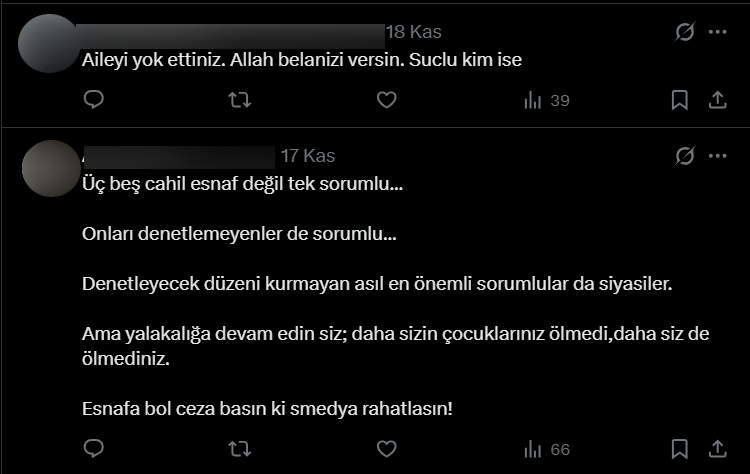
Task: Share the "Üç beş cahil esnaf" tweet
Action: [x=717, y=449]
